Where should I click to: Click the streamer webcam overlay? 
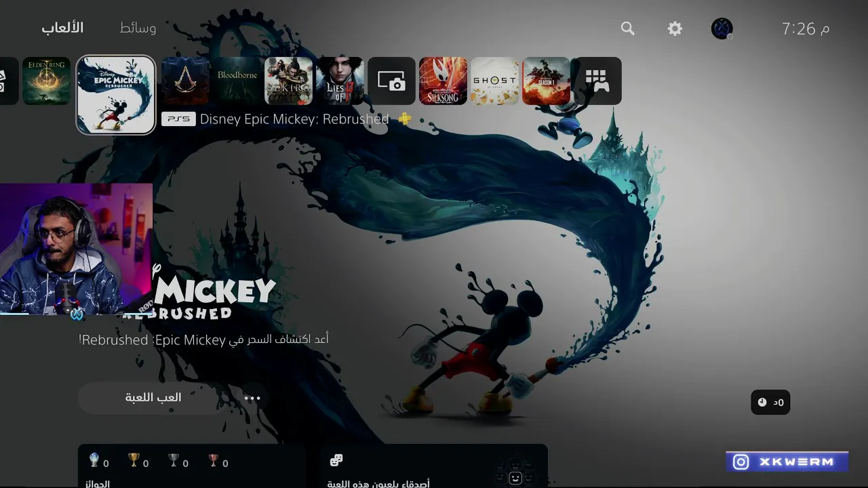pyautogui.click(x=76, y=249)
